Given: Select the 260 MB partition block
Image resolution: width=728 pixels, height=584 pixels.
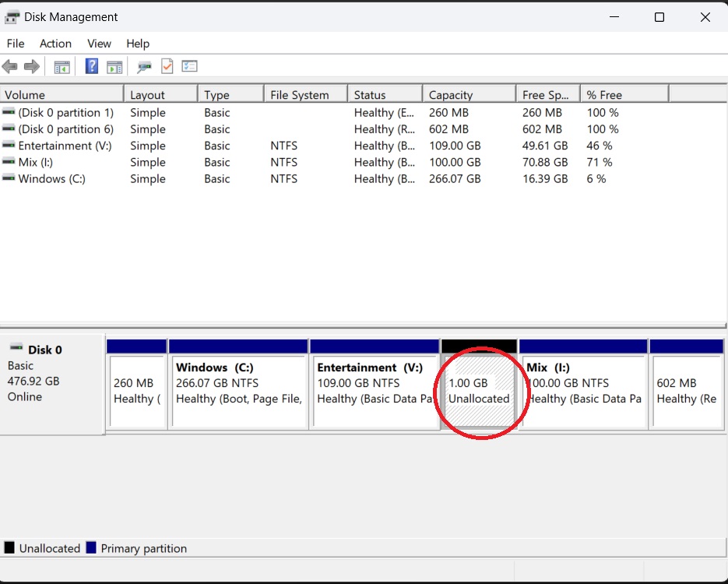Looking at the screenshot, I should (x=137, y=391).
